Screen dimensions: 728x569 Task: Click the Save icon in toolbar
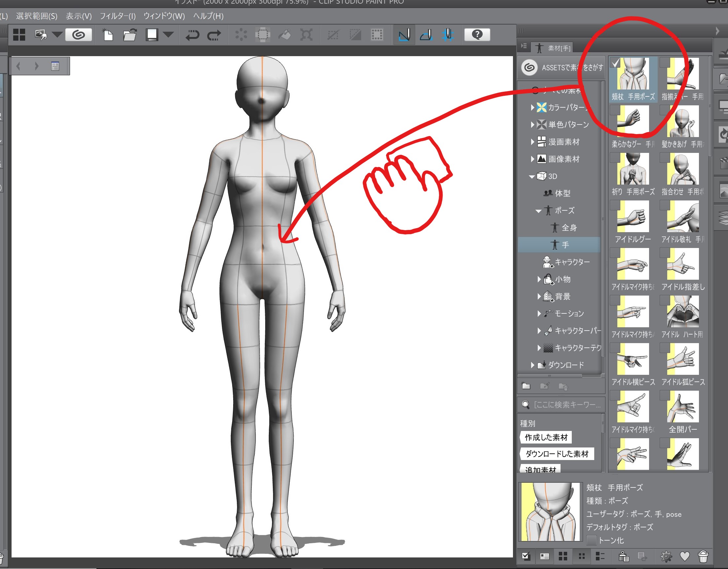pos(152,35)
